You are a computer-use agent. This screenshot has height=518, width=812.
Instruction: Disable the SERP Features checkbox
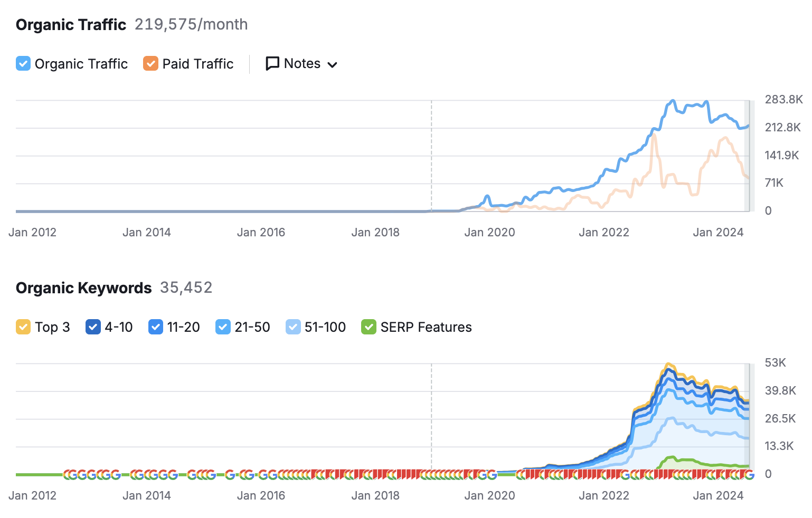click(369, 327)
